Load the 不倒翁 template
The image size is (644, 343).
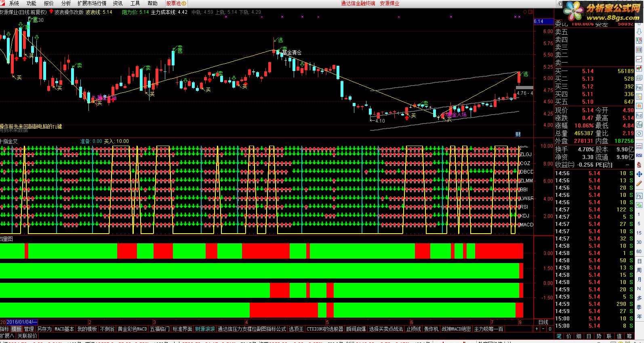(x=107, y=329)
